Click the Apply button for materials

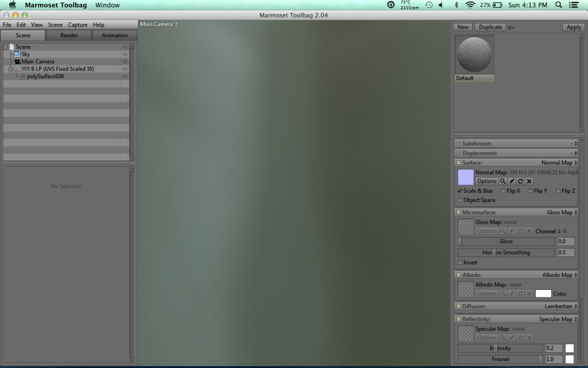(572, 26)
